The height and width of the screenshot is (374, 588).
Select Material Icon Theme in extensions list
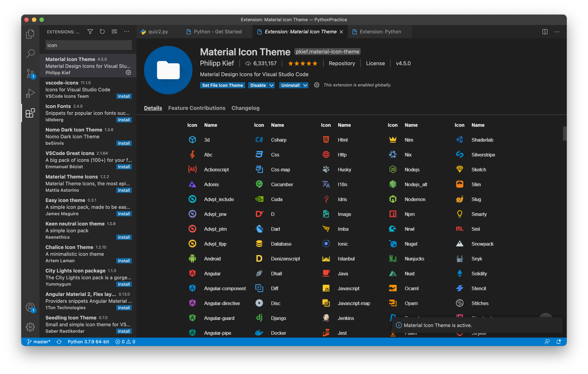pos(88,66)
